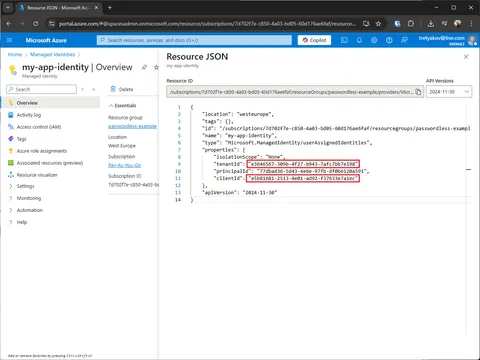
Task: Open the Azure portal hamburger menu
Action: tap(9, 40)
